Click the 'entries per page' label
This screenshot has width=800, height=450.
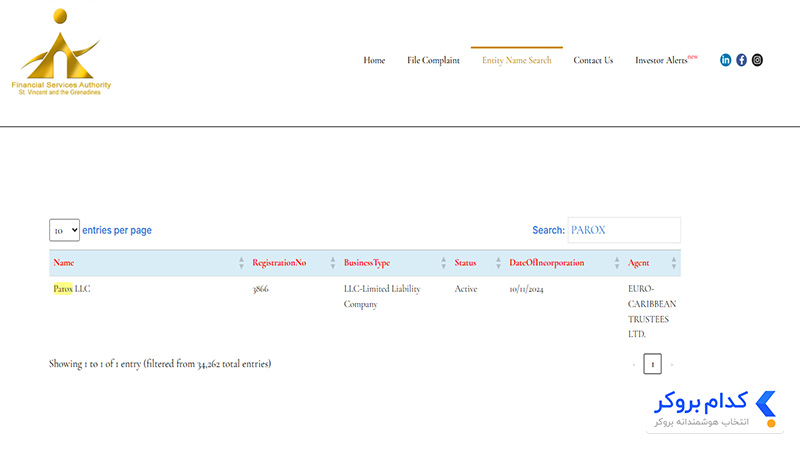(x=117, y=230)
